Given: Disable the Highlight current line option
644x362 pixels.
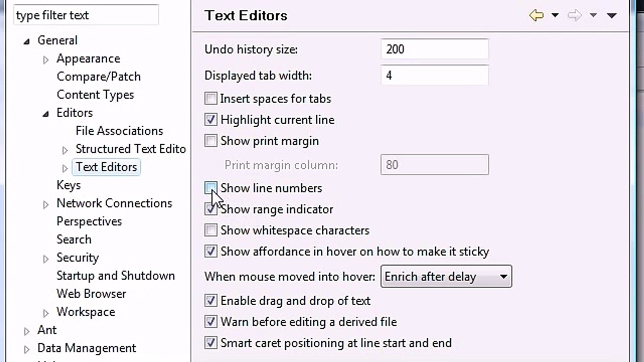Looking at the screenshot, I should 211,119.
